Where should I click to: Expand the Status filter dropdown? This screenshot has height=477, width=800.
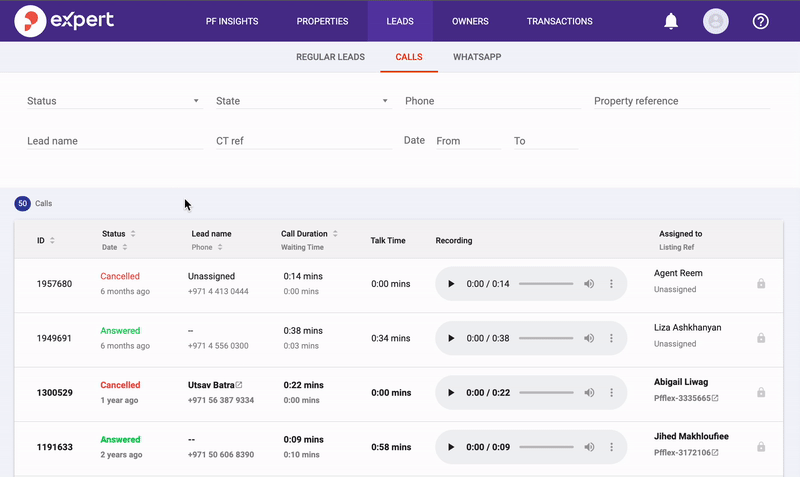(x=114, y=101)
